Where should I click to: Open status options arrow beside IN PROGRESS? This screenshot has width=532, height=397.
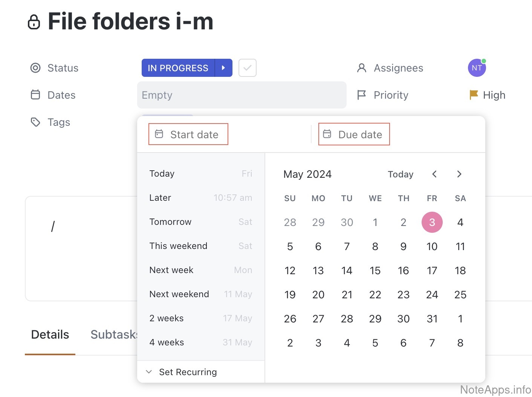[223, 68]
